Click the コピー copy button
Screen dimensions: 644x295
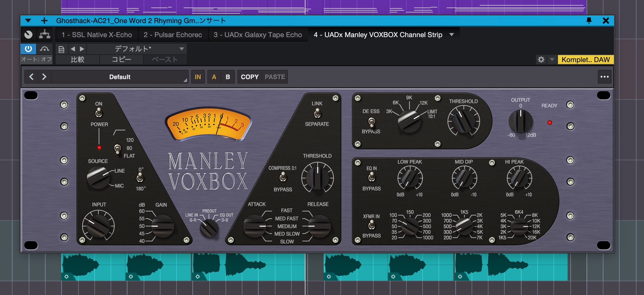[x=121, y=60]
